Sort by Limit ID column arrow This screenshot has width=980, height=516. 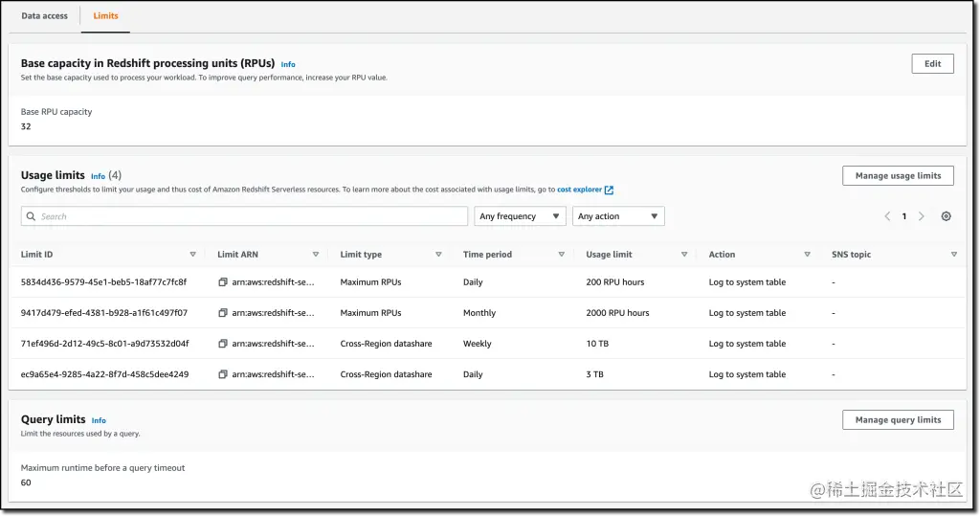point(192,255)
